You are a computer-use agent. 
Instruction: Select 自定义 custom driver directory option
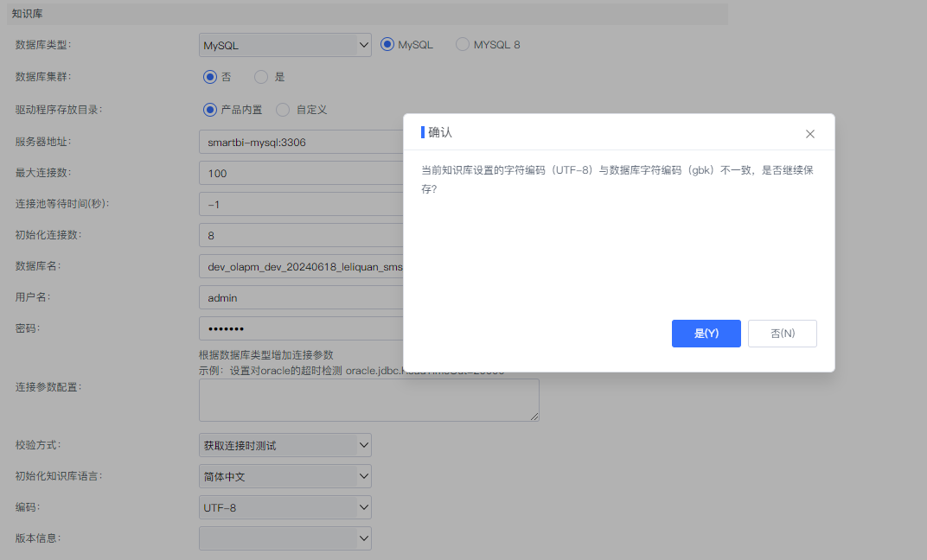click(x=284, y=110)
